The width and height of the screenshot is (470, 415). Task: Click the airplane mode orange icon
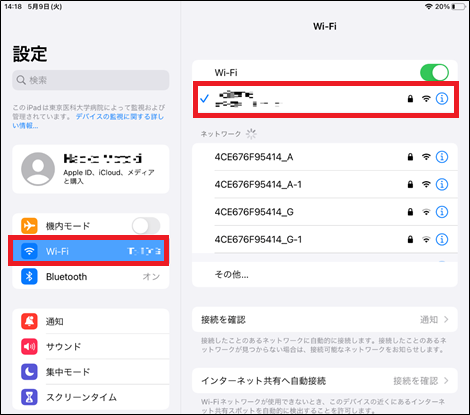(x=29, y=226)
